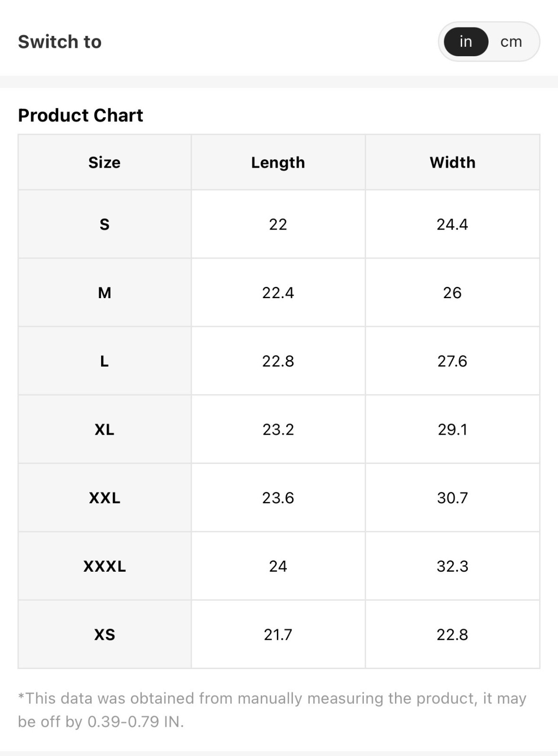Select the in unit option
This screenshot has width=558, height=756.
466,42
